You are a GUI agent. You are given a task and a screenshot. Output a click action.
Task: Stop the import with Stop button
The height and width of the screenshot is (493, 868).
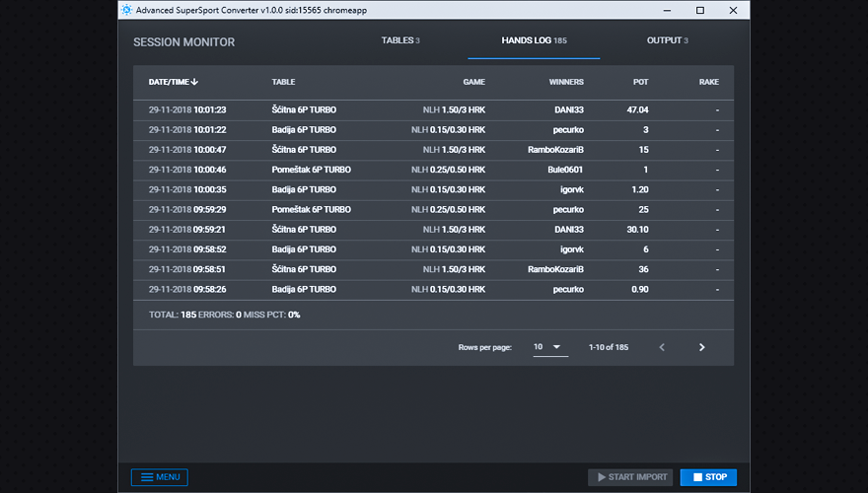click(708, 477)
